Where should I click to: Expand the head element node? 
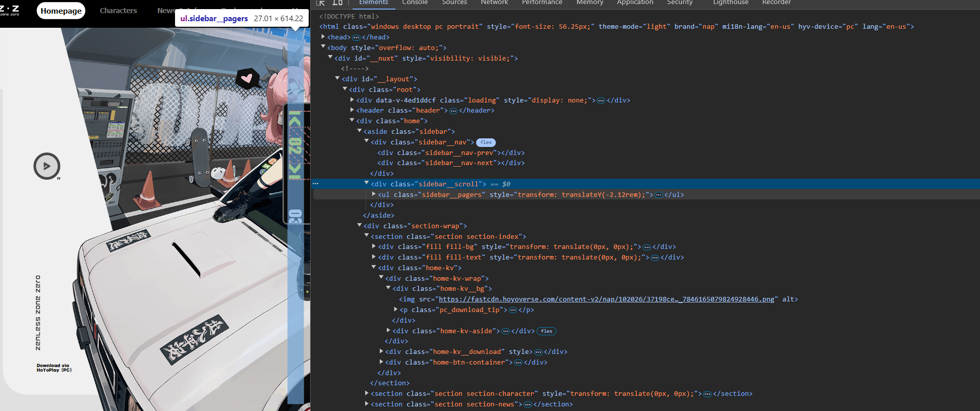[x=323, y=37]
